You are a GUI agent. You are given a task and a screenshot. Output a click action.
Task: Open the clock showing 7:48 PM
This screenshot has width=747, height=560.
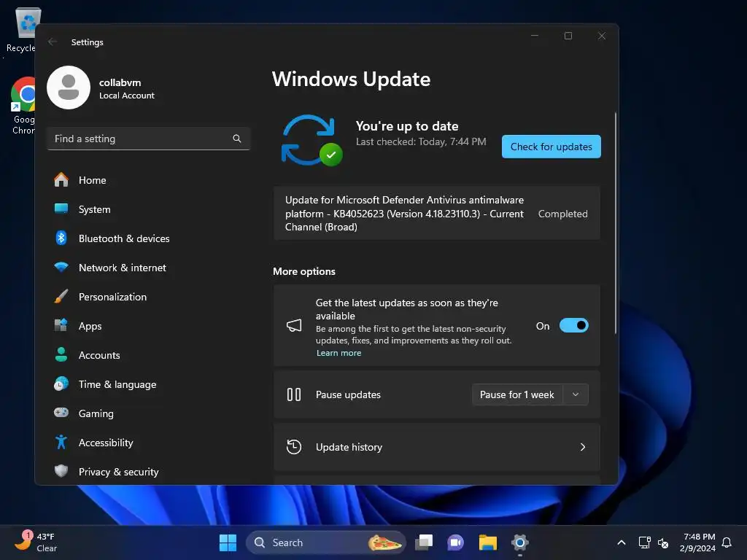tap(698, 542)
